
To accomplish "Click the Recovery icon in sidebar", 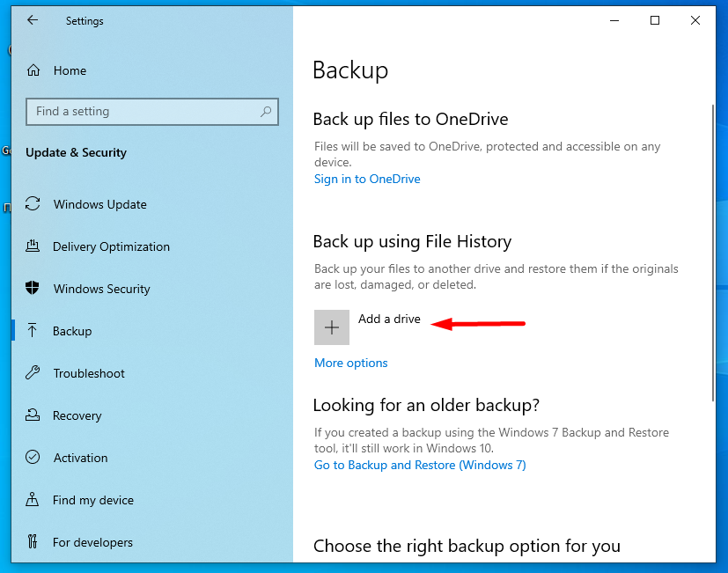I will 33,415.
